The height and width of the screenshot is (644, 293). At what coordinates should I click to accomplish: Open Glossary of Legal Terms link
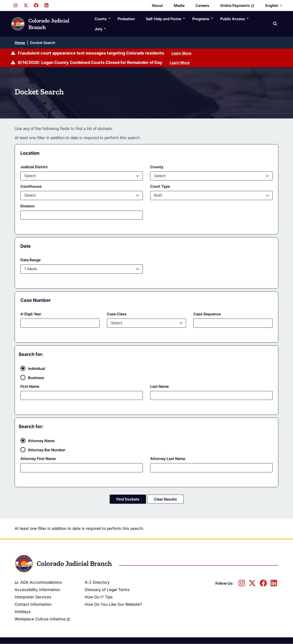coord(107,590)
